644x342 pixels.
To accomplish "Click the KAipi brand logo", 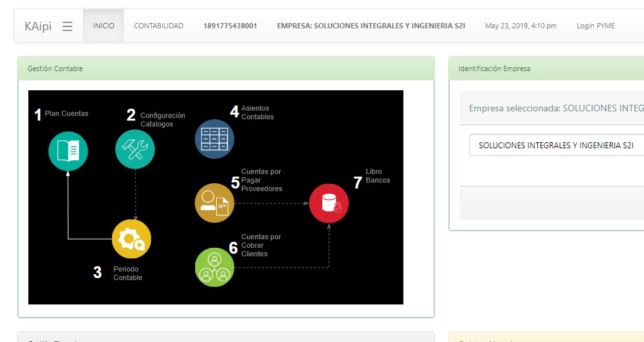I will click(38, 26).
